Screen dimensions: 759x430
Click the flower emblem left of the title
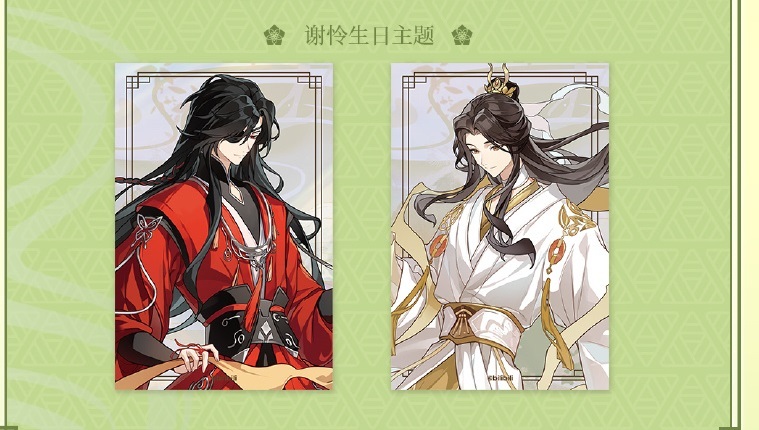pos(274,35)
